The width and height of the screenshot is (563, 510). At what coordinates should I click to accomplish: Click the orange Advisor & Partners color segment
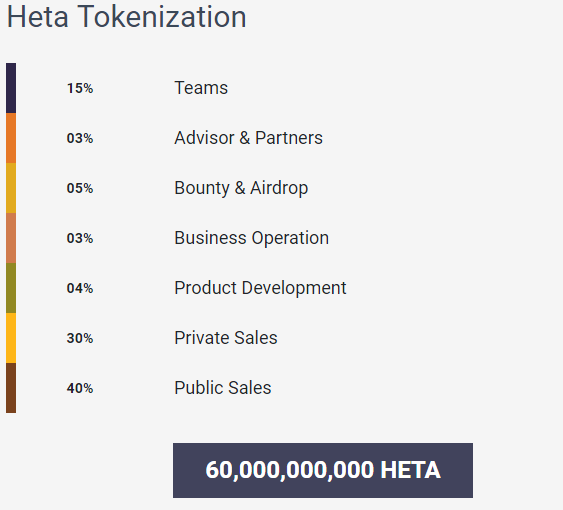[11, 138]
